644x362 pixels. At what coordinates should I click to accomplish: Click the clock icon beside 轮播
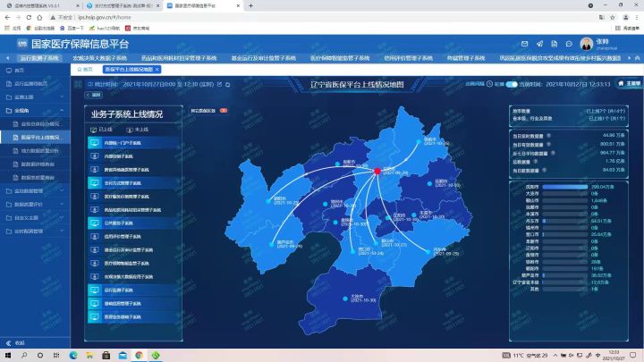pyautogui.click(x=489, y=84)
